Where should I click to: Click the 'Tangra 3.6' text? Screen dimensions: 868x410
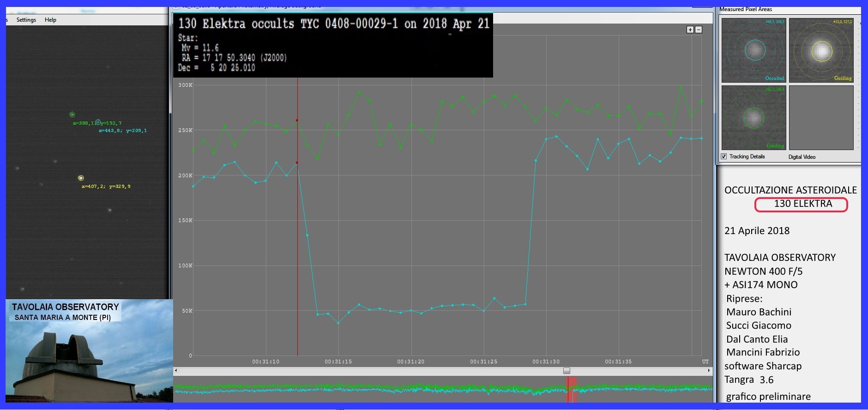[x=748, y=380]
